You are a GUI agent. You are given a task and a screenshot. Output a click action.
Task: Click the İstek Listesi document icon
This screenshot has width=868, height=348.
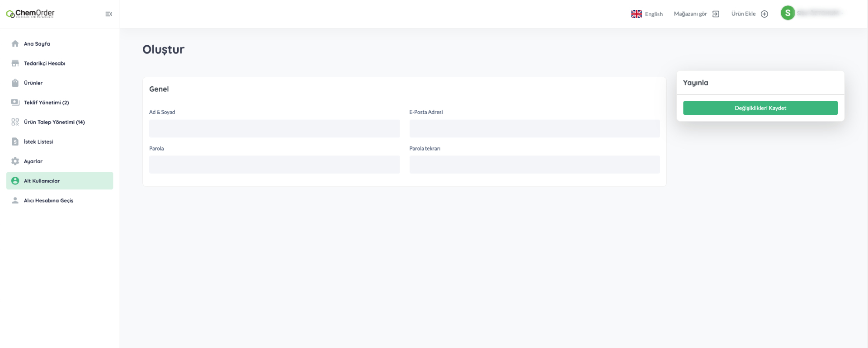(x=15, y=141)
